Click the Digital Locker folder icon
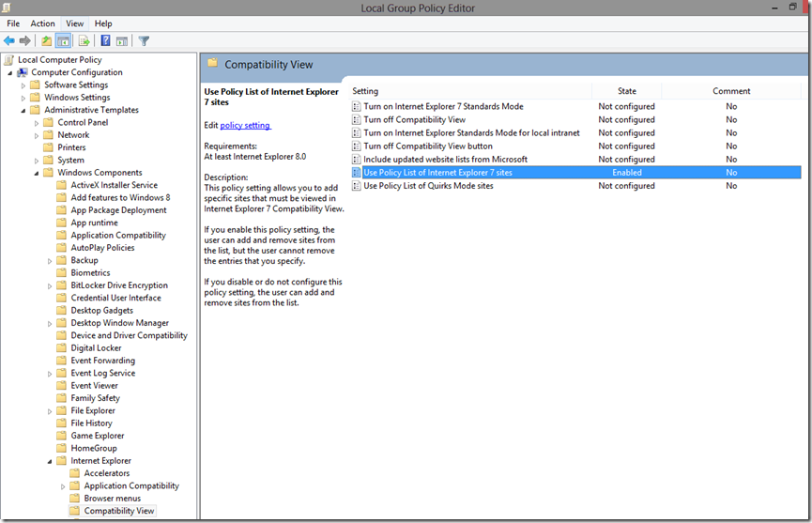 point(62,348)
